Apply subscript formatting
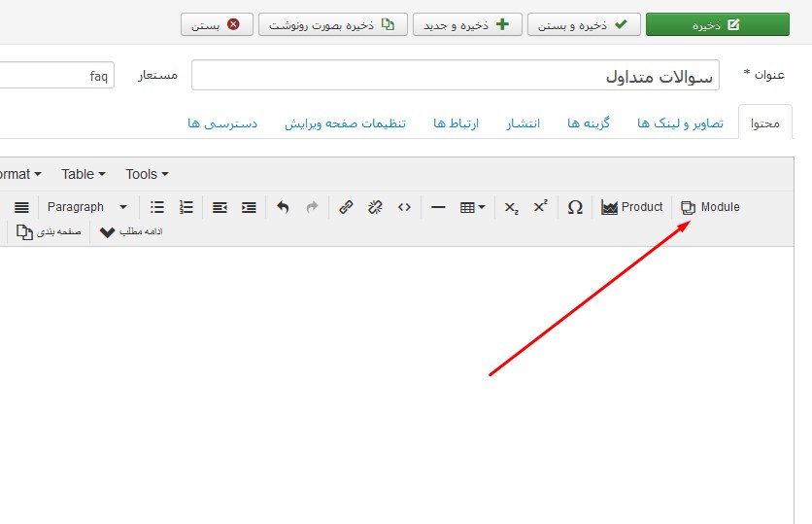 point(512,207)
